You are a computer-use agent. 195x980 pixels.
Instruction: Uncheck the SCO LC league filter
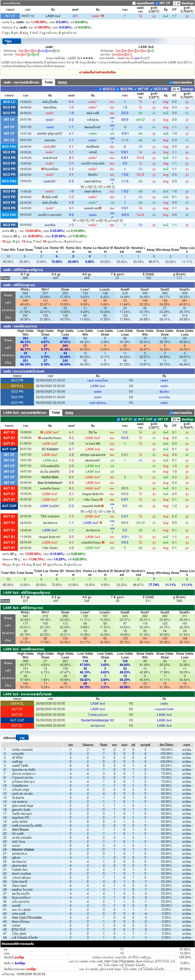tap(100, 89)
